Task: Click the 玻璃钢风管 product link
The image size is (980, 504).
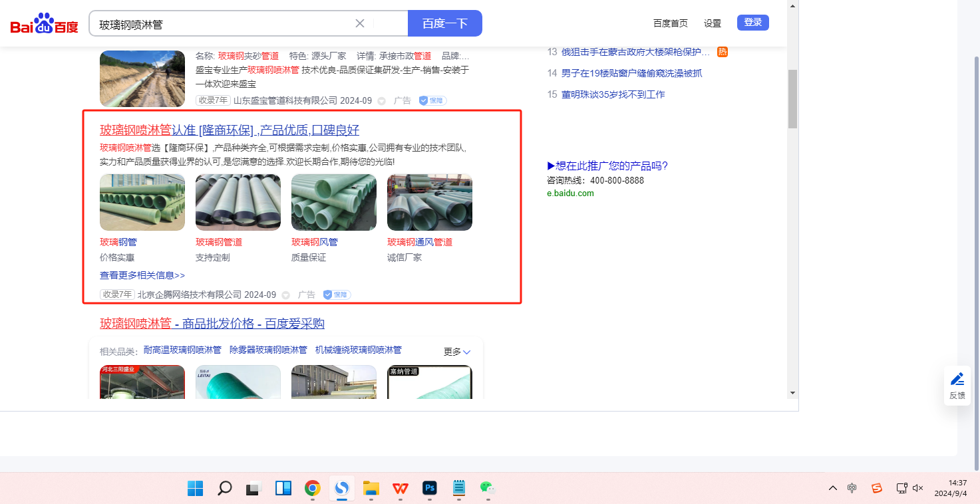Action: pos(315,242)
